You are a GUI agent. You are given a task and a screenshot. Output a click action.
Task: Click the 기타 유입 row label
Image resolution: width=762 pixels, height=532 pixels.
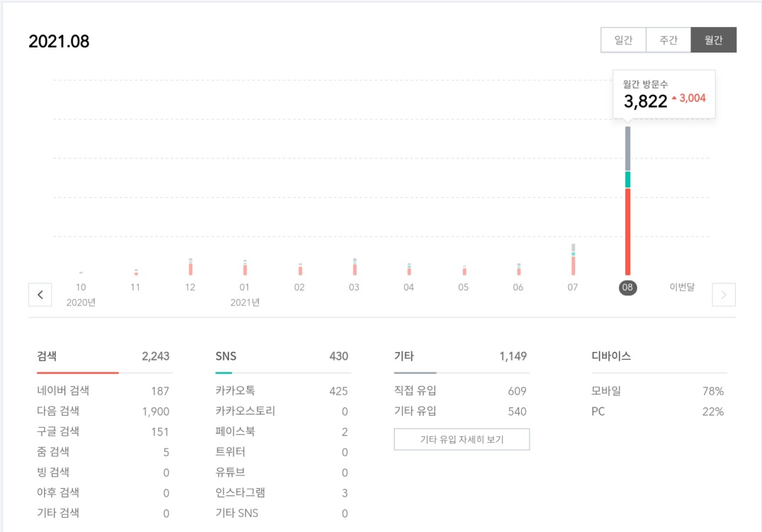pyautogui.click(x=415, y=411)
